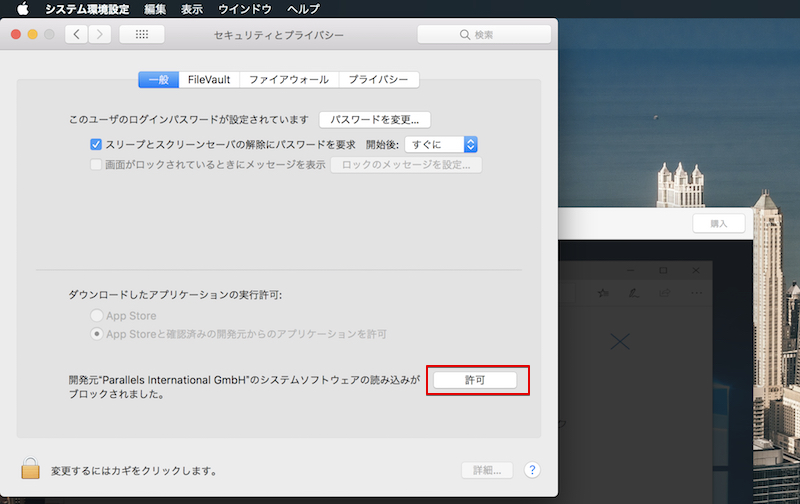
Task: Click the パスワードを変更 button
Action: pos(375,119)
